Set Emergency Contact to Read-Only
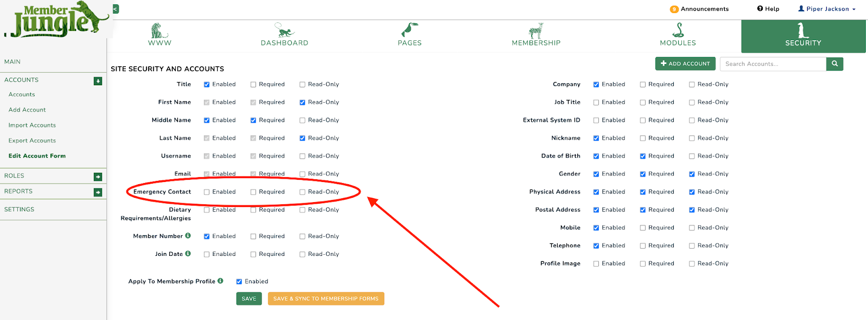This screenshot has height=320, width=868. pos(302,192)
